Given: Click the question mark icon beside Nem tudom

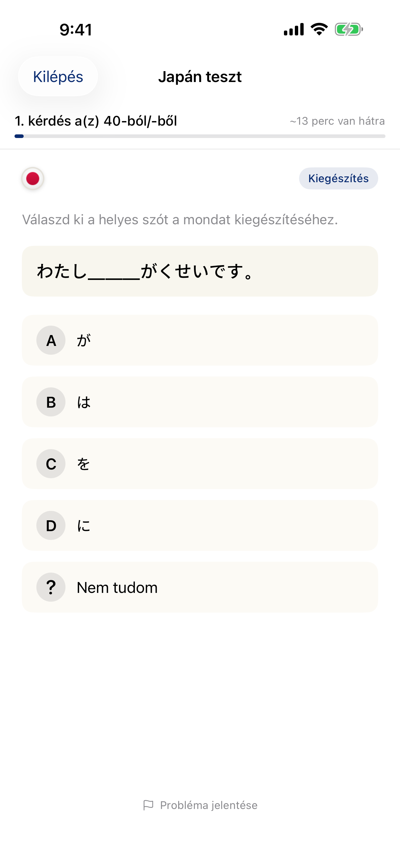Looking at the screenshot, I should [x=51, y=587].
